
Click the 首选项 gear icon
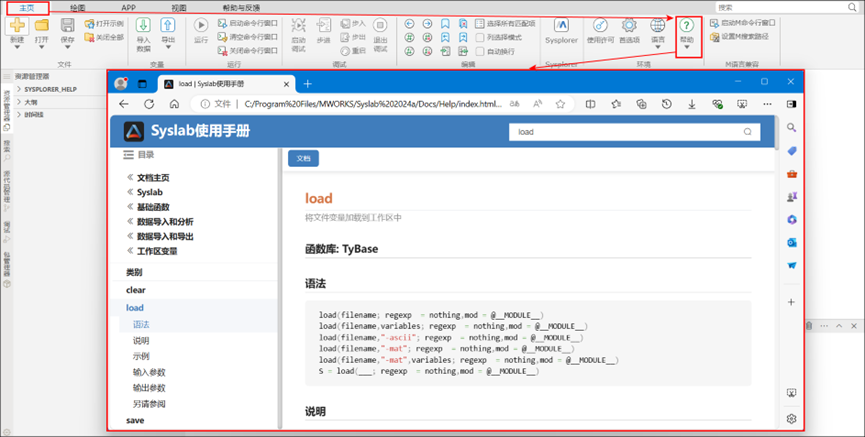(629, 25)
